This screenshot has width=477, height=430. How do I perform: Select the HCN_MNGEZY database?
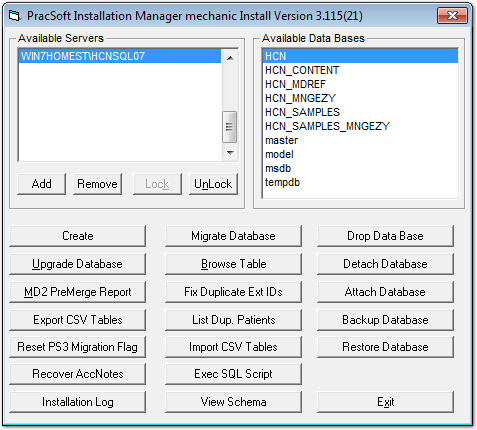(x=360, y=98)
